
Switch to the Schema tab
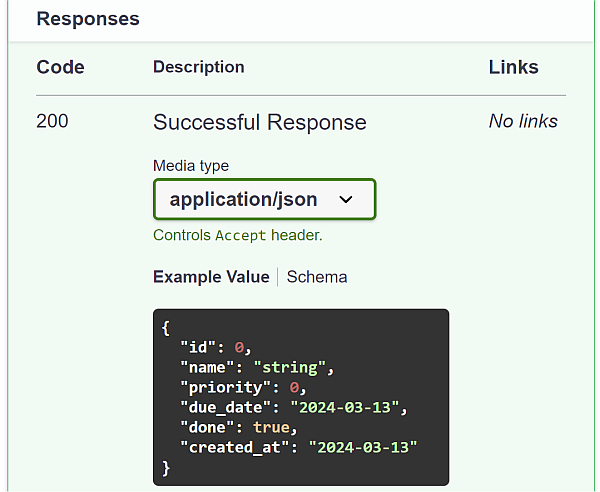317,277
